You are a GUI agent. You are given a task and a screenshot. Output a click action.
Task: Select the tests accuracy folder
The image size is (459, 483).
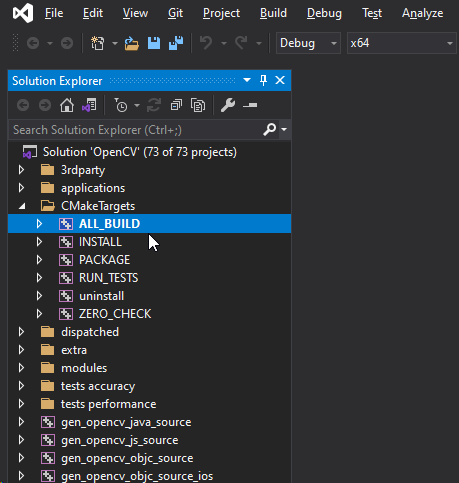(98, 386)
